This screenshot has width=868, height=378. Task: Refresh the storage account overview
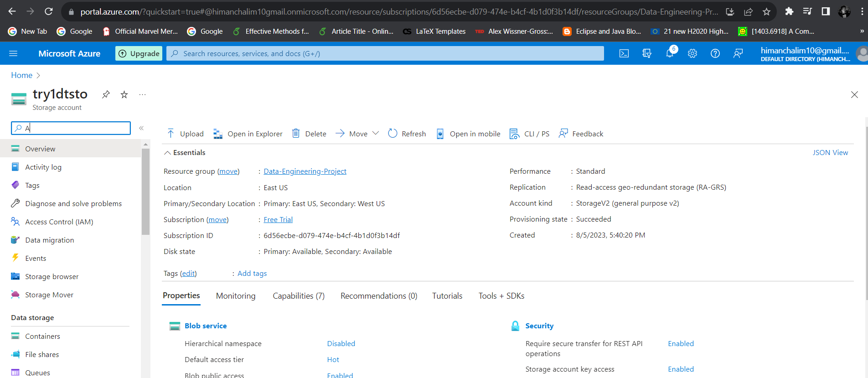(x=407, y=134)
